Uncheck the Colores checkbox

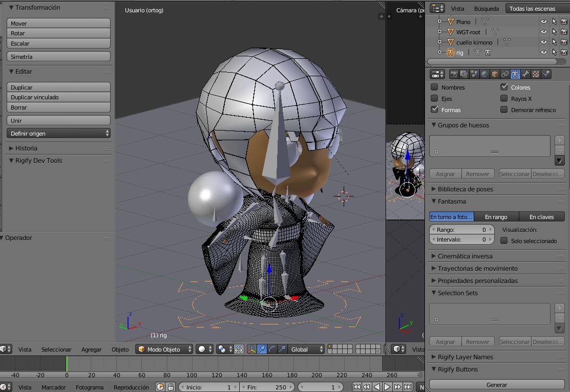(x=504, y=88)
